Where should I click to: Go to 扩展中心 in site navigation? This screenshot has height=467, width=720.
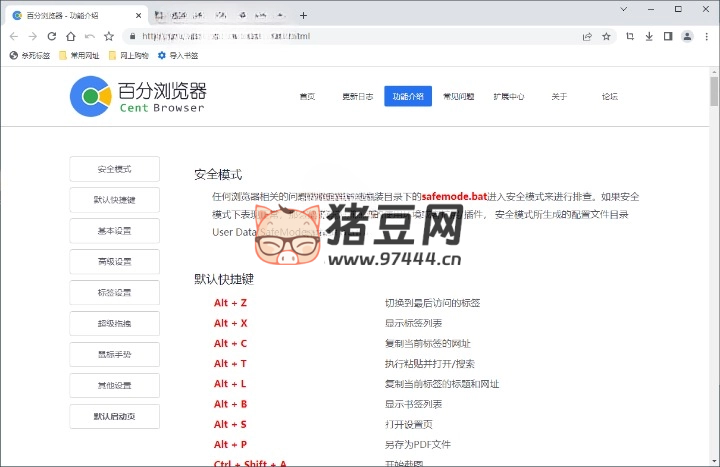508,97
